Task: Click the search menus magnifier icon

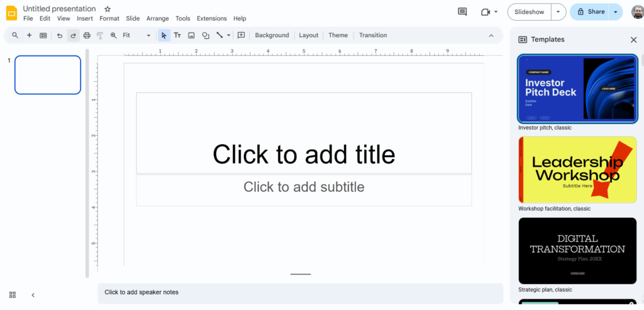Action: [x=15, y=35]
